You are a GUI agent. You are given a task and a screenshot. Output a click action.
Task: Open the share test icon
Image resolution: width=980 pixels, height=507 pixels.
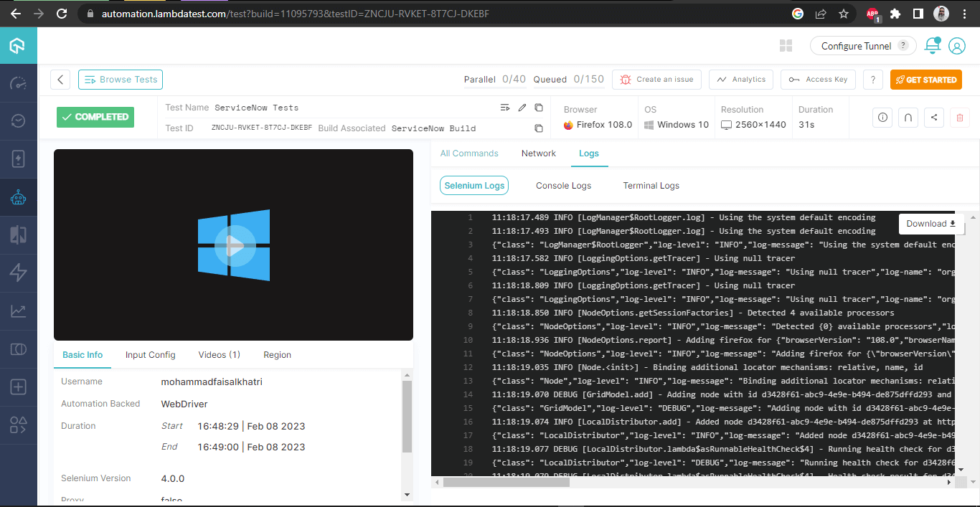[x=933, y=117]
